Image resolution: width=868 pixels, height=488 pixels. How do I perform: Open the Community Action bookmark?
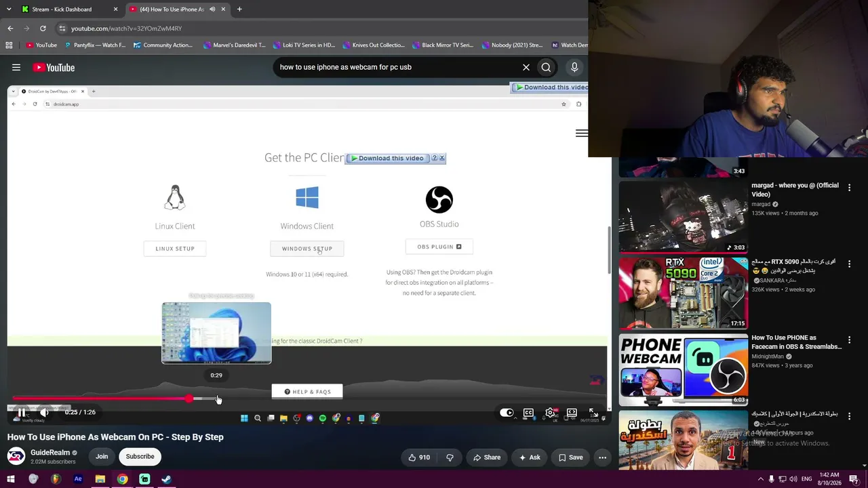(163, 45)
